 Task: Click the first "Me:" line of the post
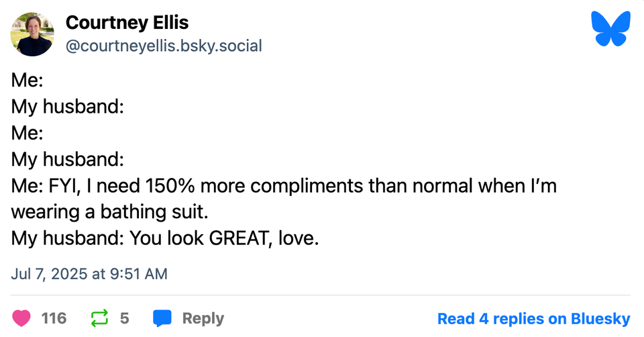(x=28, y=81)
